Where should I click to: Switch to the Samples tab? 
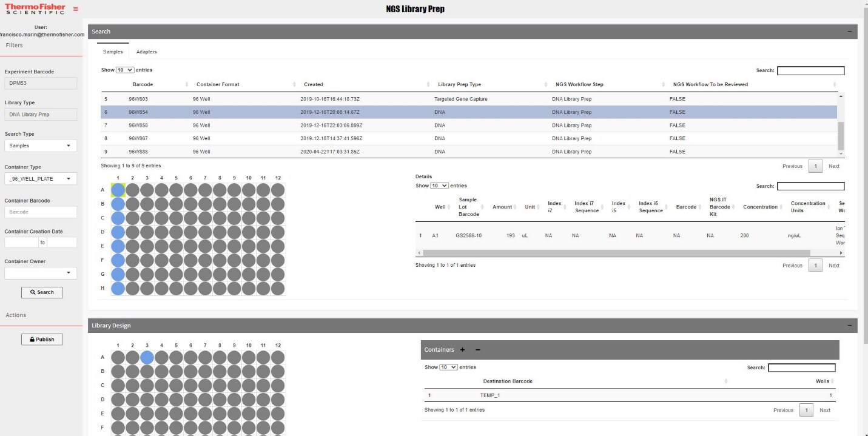113,52
